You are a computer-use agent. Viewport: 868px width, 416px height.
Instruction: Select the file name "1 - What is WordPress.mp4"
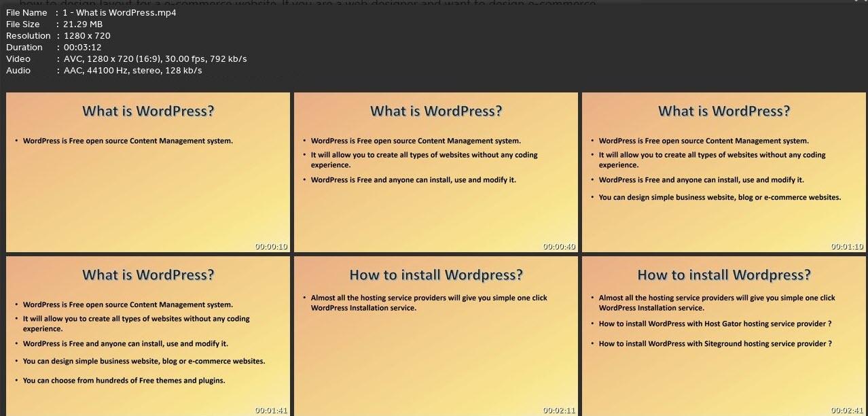tap(120, 12)
